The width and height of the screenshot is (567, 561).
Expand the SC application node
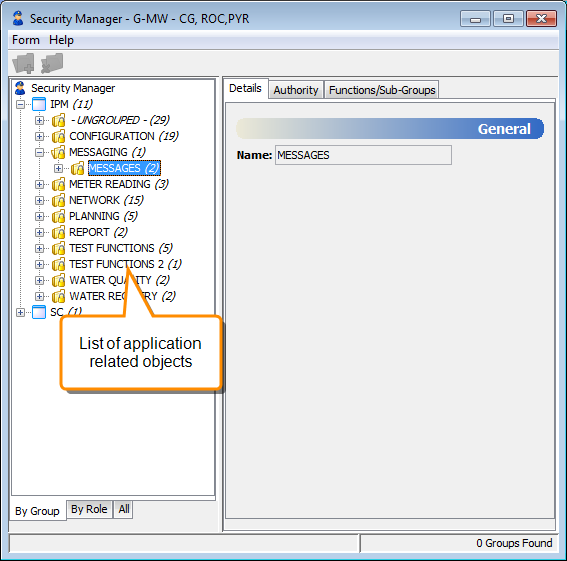21,313
